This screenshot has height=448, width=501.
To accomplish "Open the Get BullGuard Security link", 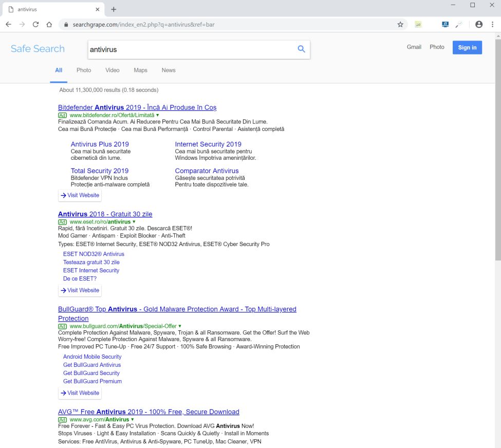I will tap(91, 373).
